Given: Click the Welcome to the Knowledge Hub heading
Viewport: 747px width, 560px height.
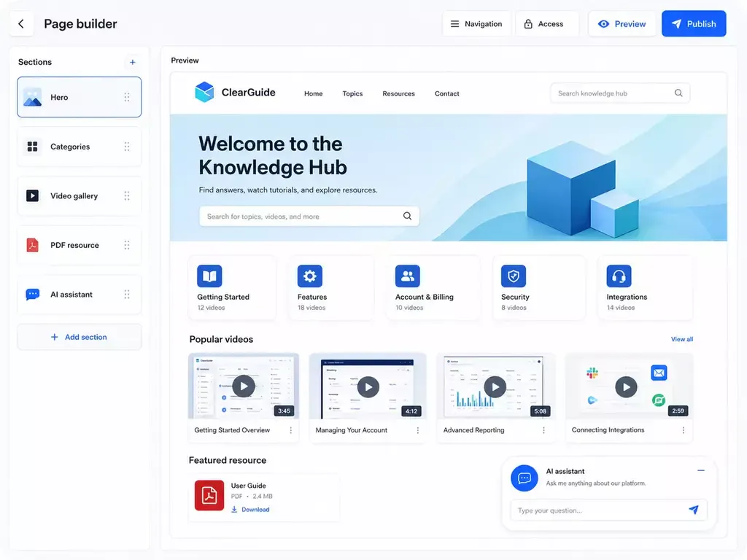Looking at the screenshot, I should [x=273, y=156].
